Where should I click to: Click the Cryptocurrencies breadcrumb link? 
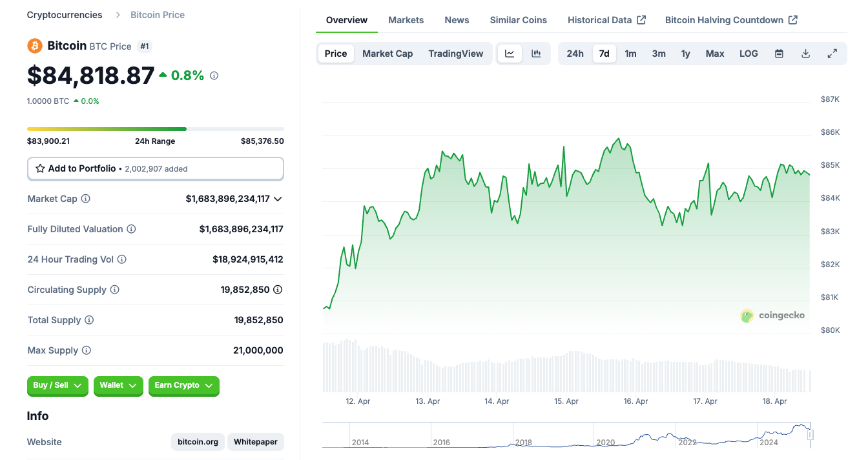click(x=65, y=15)
